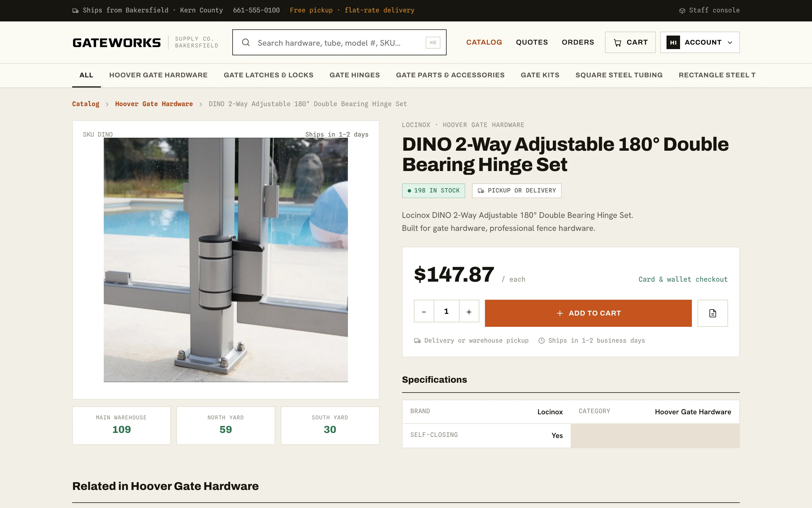Decrease quantity with minus button
812x508 pixels.
click(424, 312)
